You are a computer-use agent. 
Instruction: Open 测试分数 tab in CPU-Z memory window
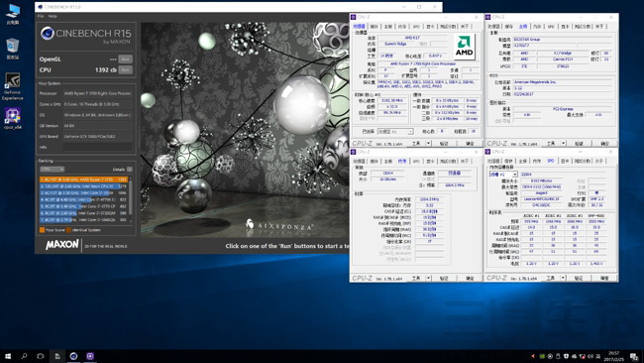point(448,161)
